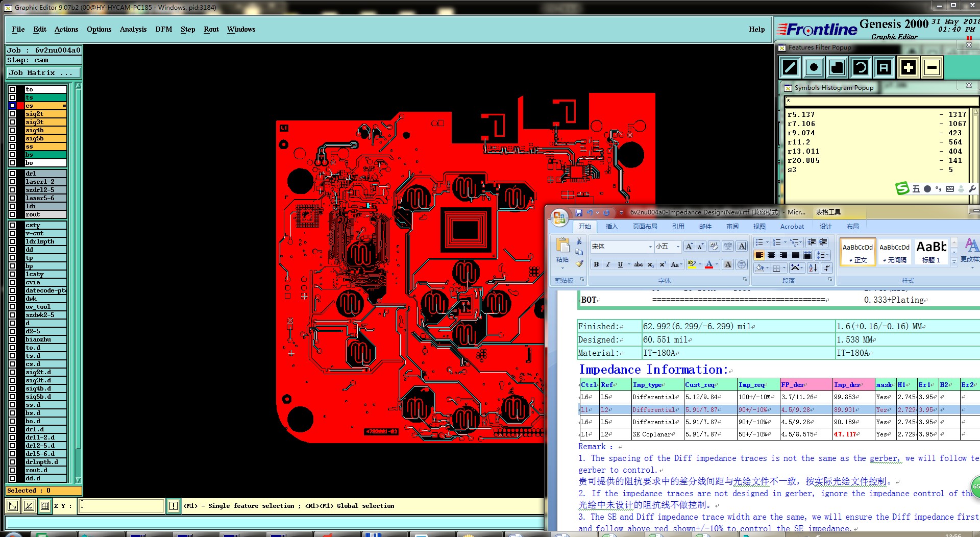Open the Analysis menu
Viewport: 980px width, 537px height.
pos(133,30)
